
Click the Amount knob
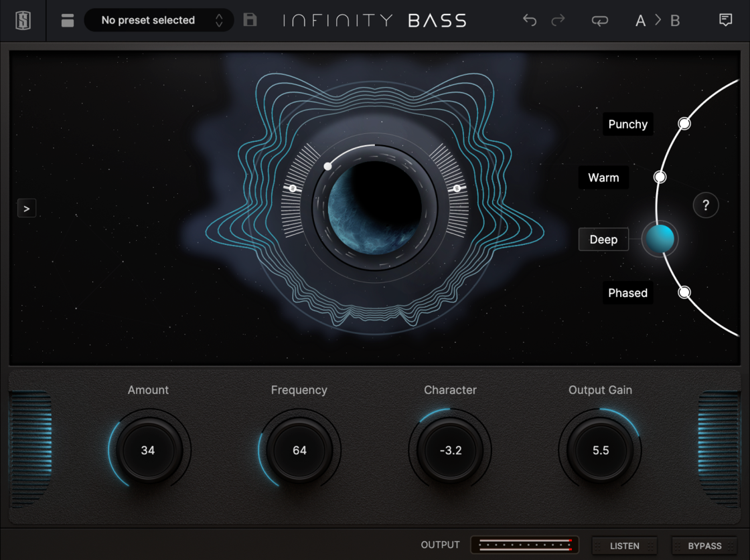[148, 450]
